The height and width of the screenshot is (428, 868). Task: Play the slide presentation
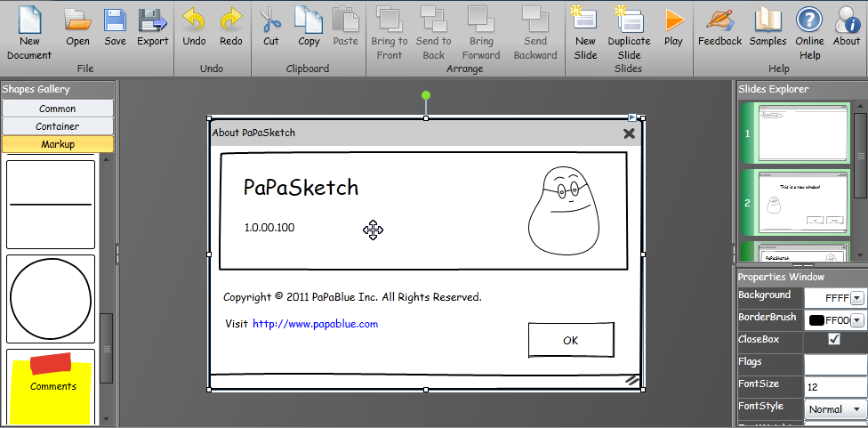[673, 21]
